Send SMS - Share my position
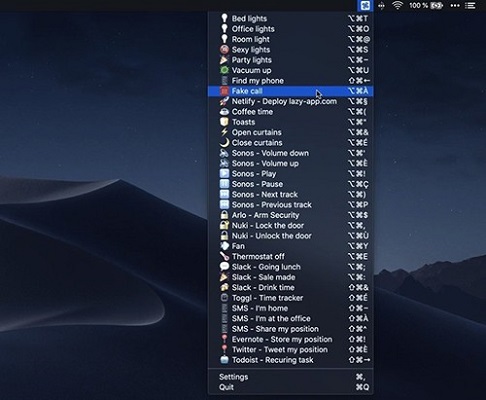 (290, 328)
